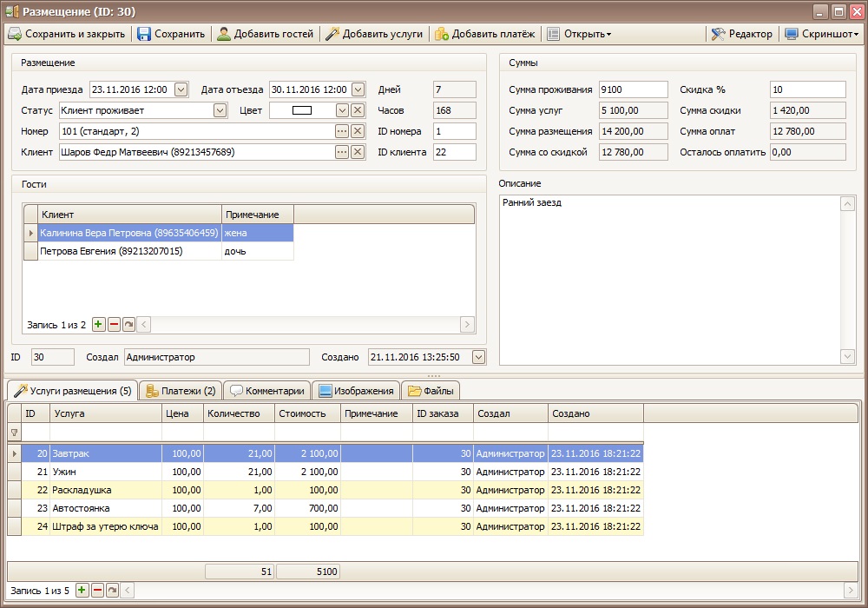Expand the Дата приезда date picker
868x608 pixels.
[x=181, y=89]
